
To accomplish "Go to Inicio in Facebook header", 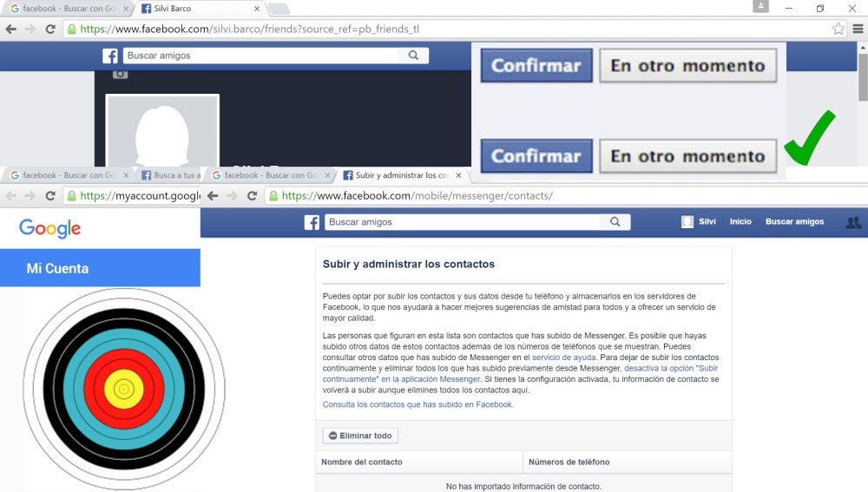I will click(740, 222).
